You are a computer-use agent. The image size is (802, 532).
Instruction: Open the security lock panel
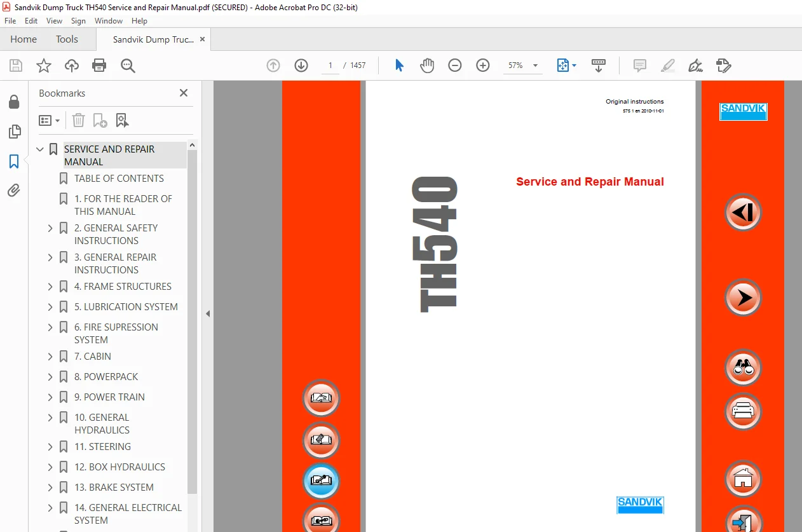click(14, 102)
